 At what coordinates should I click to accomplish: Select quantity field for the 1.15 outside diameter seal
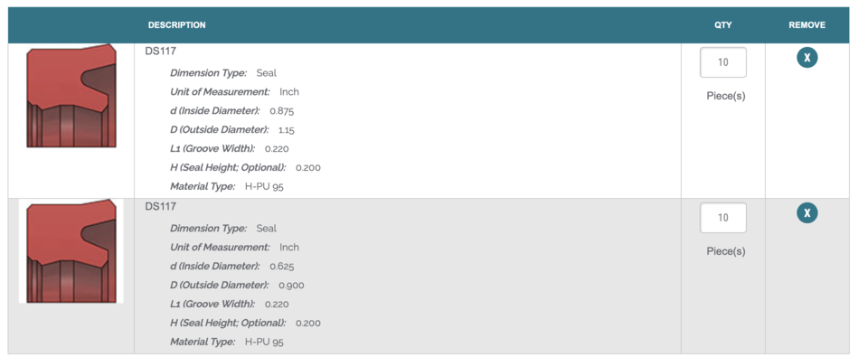click(x=723, y=62)
